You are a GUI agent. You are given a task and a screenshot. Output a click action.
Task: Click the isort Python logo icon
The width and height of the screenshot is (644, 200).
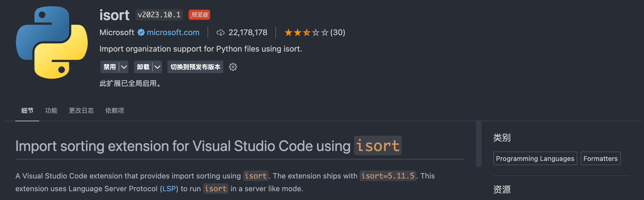point(52,42)
